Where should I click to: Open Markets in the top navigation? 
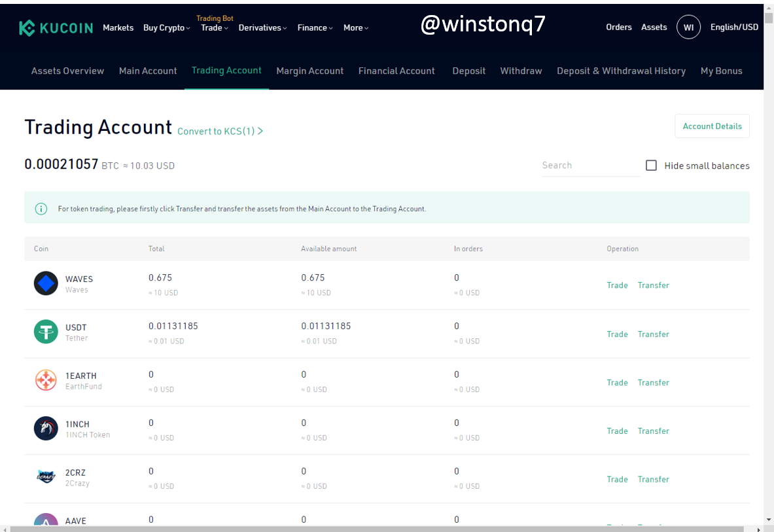118,27
